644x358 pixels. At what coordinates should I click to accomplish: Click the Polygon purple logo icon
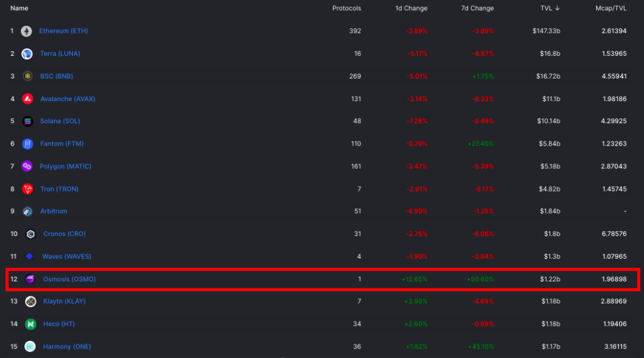click(27, 166)
